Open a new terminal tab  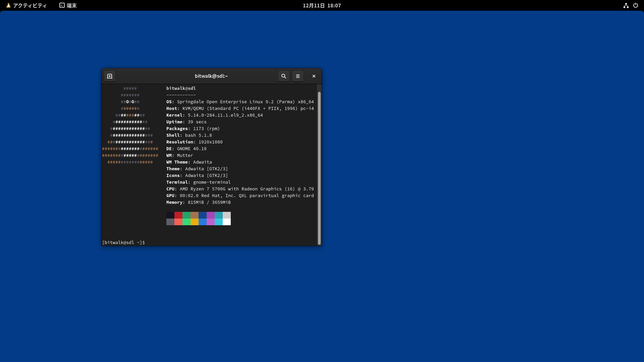pos(110,76)
